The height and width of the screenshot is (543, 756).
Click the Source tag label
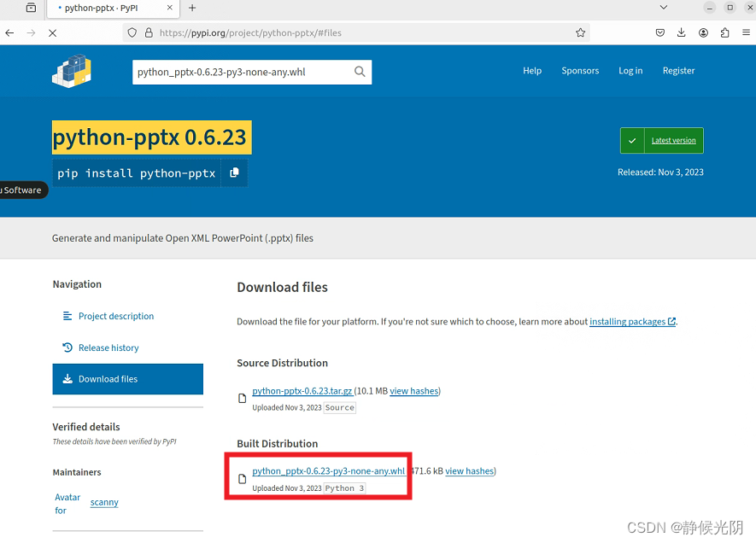point(339,407)
